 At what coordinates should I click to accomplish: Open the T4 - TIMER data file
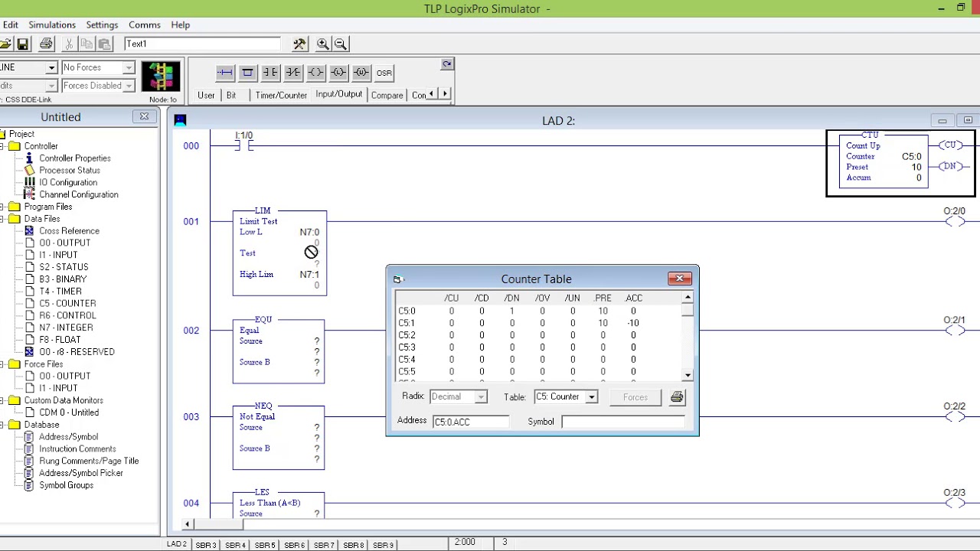point(60,291)
